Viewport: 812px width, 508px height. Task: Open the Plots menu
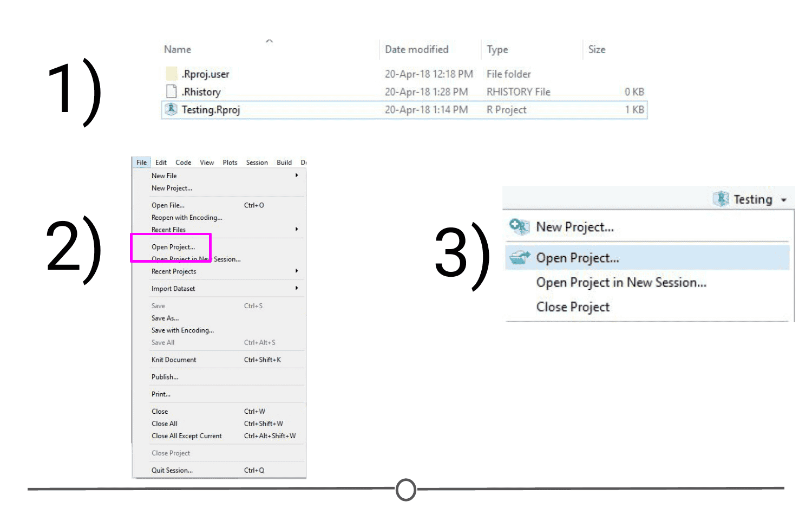[x=230, y=162]
